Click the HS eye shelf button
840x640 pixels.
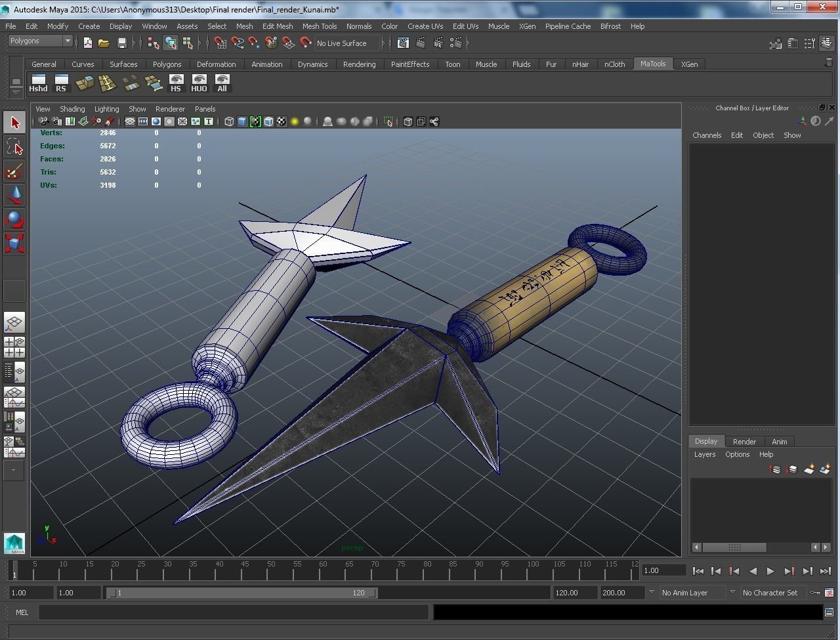pos(176,83)
